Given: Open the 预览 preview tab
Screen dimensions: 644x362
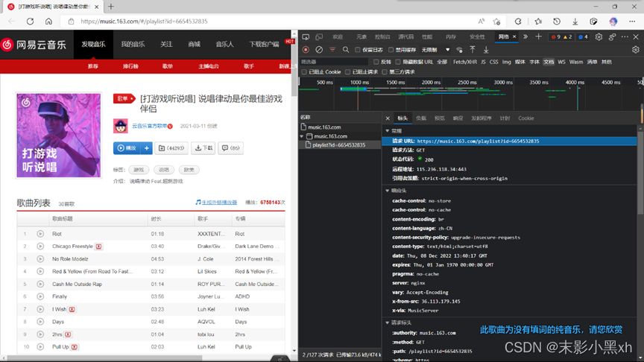Looking at the screenshot, I should click(440, 118).
